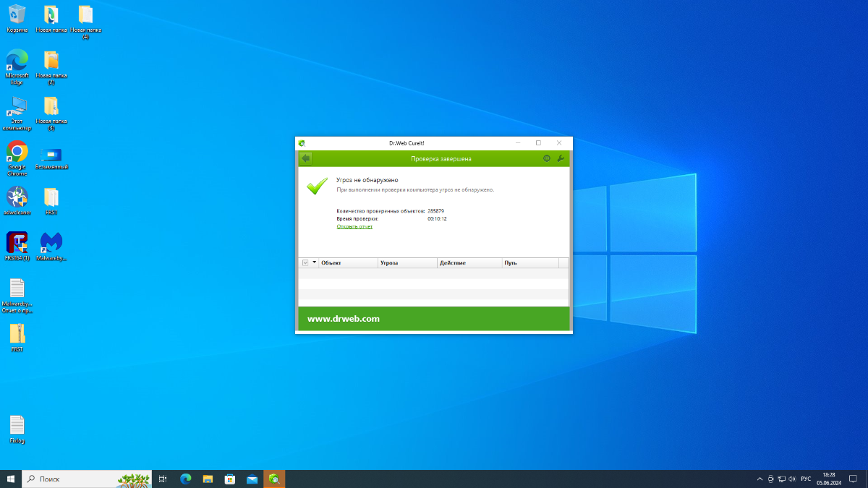Switch input language via РУС indicator
Screen dimensions: 868x488
[805, 479]
